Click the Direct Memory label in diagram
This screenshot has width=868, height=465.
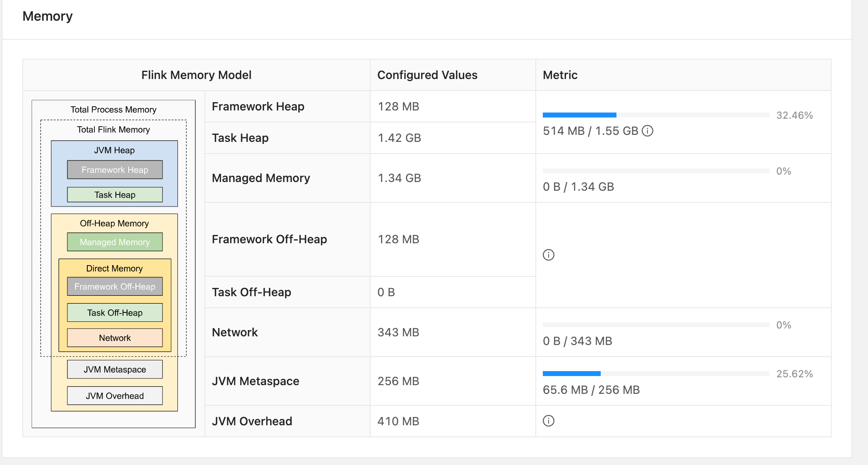pyautogui.click(x=114, y=268)
